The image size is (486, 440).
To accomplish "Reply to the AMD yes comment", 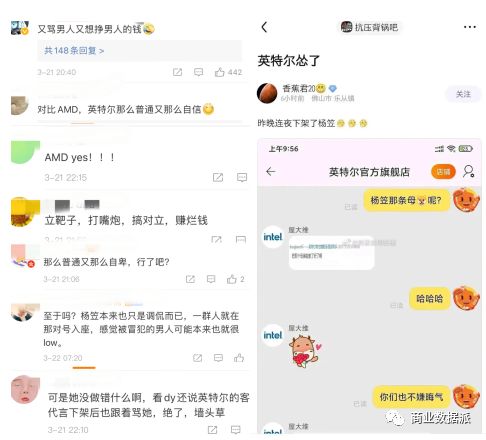I will (x=242, y=177).
